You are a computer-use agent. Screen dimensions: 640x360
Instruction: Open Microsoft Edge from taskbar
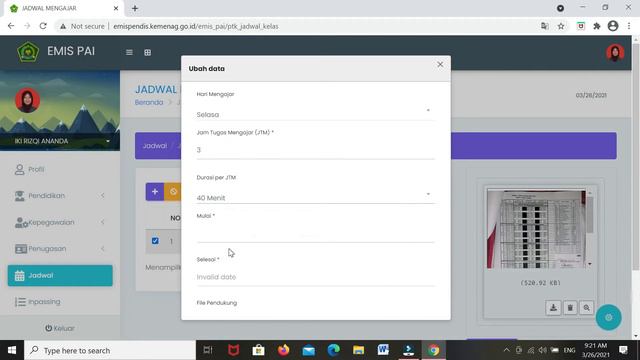(333, 350)
